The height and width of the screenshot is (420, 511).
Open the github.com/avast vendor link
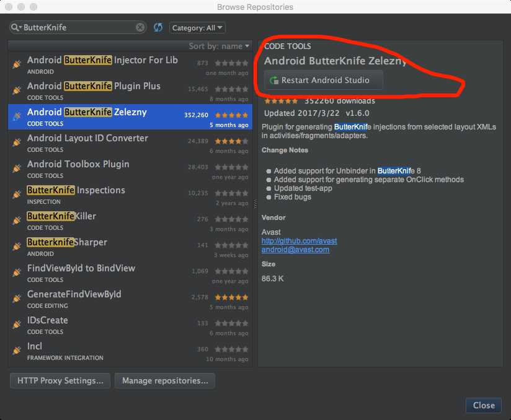coord(299,241)
